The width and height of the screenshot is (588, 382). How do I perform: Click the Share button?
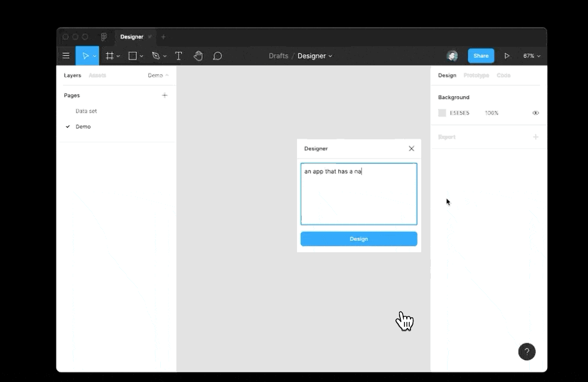tap(481, 56)
